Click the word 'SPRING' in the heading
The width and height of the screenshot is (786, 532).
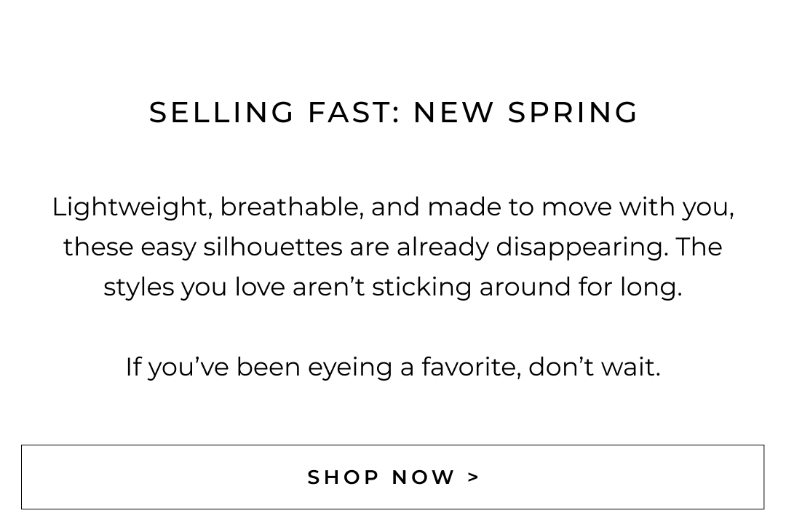pos(573,113)
